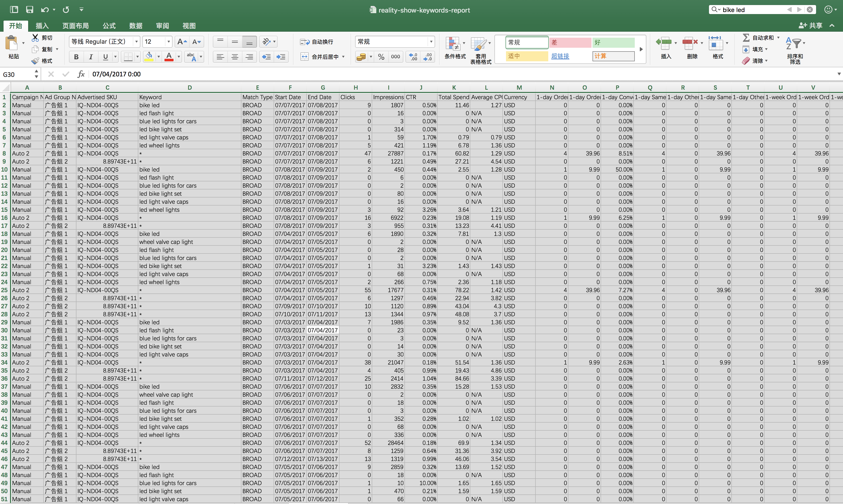843x504 pixels.
Task: Click the comma style 000 icon
Action: click(395, 57)
